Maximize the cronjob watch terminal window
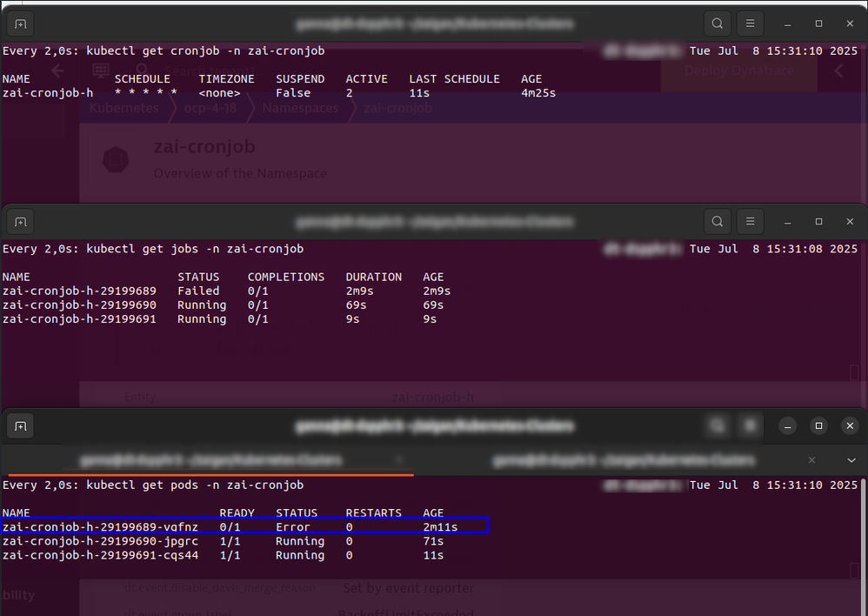Screen dimensions: 868x616 point(818,23)
